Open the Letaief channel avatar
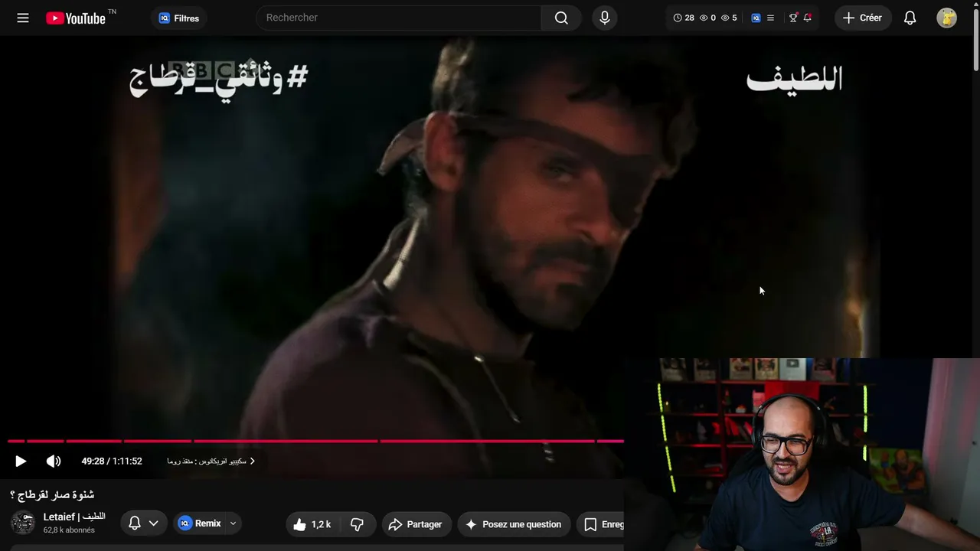The height and width of the screenshot is (551, 980). coord(23,523)
